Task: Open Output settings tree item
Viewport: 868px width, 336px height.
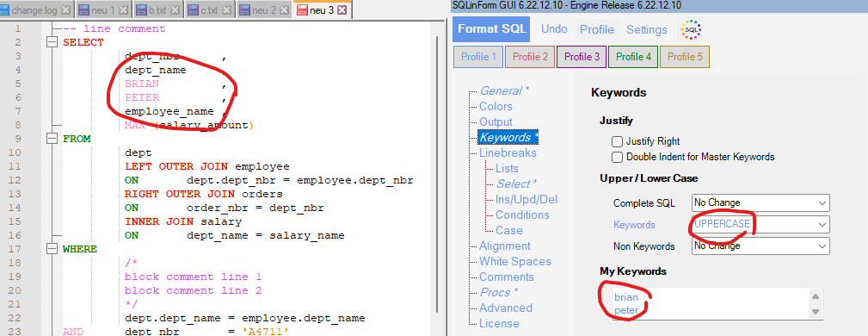Action: coord(496,122)
